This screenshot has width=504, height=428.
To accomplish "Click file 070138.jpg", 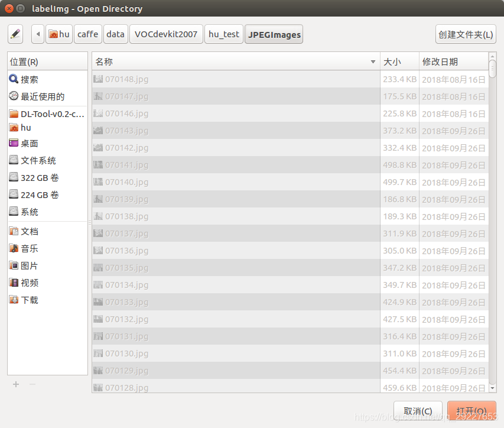I will (236, 216).
